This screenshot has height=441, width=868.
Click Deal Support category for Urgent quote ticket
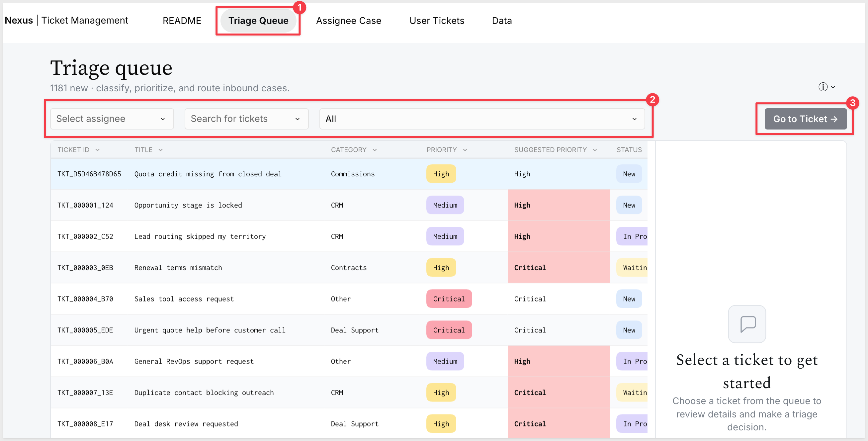[355, 330]
